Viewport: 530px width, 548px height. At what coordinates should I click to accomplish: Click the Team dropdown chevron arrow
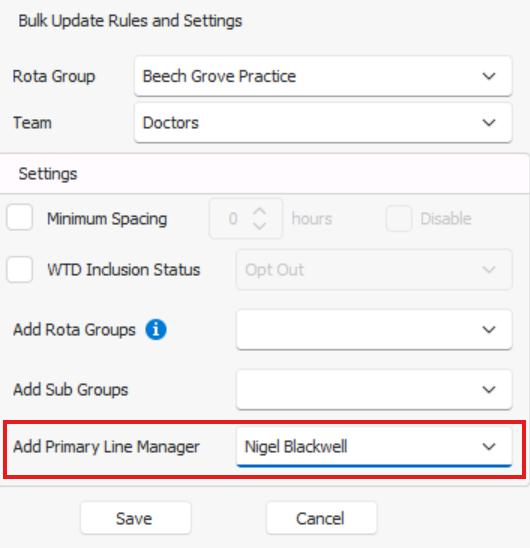point(489,123)
